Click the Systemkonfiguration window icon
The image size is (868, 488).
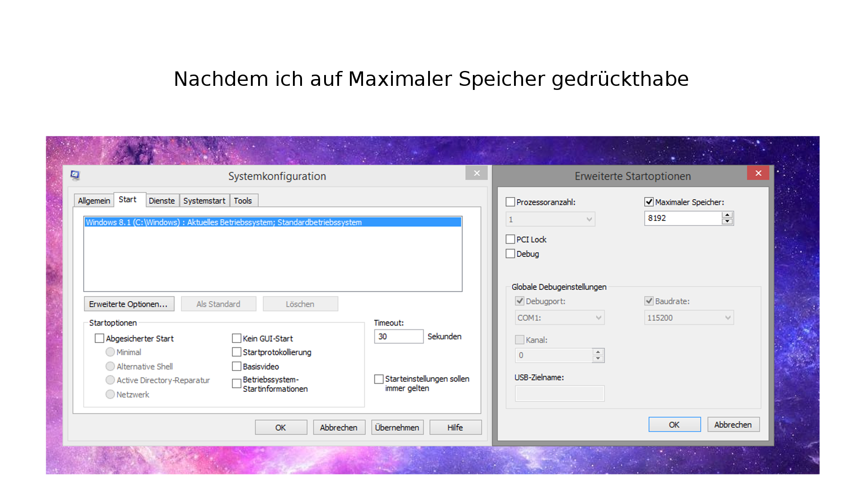[x=75, y=175]
